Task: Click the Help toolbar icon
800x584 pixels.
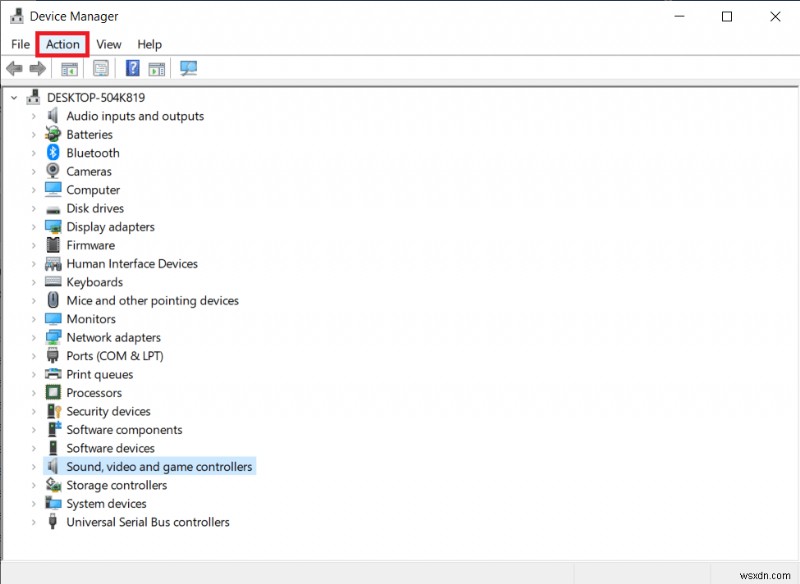Action: coord(133,68)
